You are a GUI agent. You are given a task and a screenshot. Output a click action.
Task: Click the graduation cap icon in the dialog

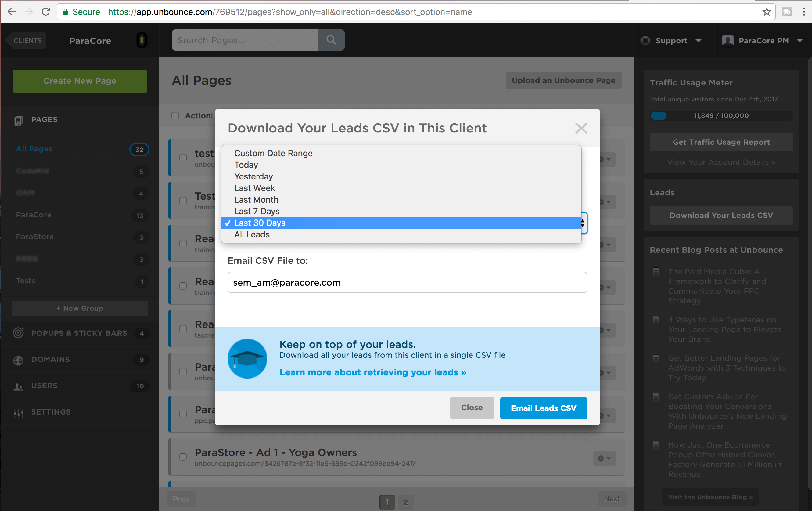click(x=247, y=358)
